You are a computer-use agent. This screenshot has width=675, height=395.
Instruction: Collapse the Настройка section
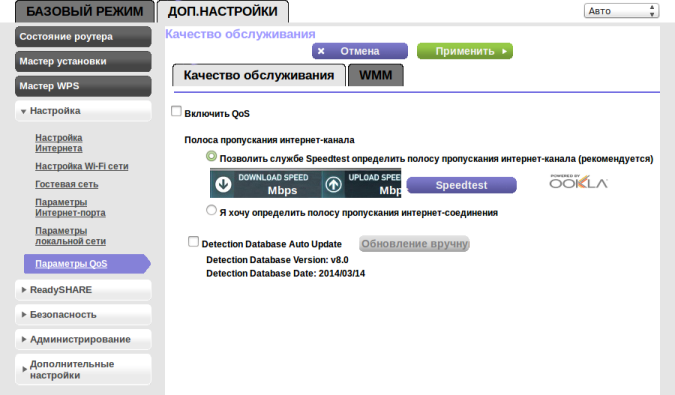83,111
